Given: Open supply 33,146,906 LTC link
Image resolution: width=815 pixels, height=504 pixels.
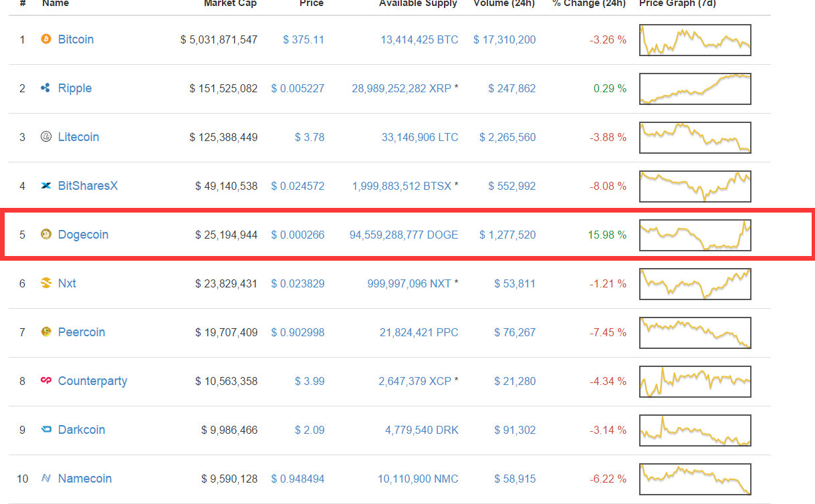Looking at the screenshot, I should point(420,137).
